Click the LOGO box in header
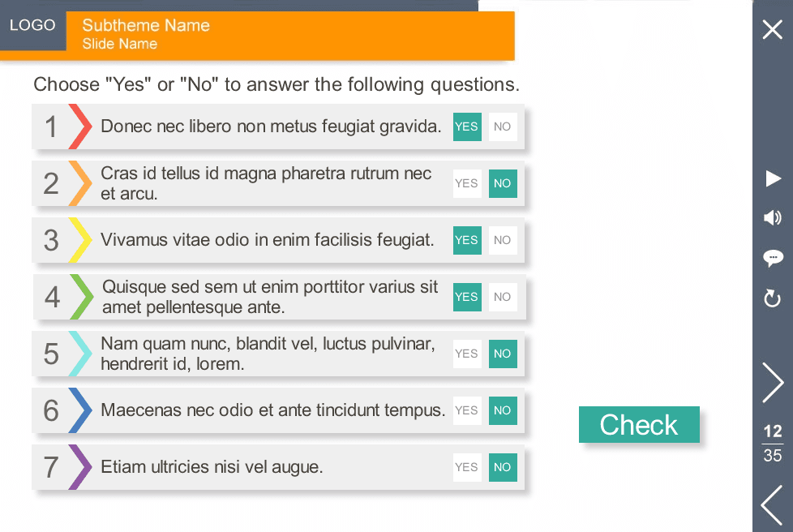The width and height of the screenshot is (793, 532). [x=33, y=25]
